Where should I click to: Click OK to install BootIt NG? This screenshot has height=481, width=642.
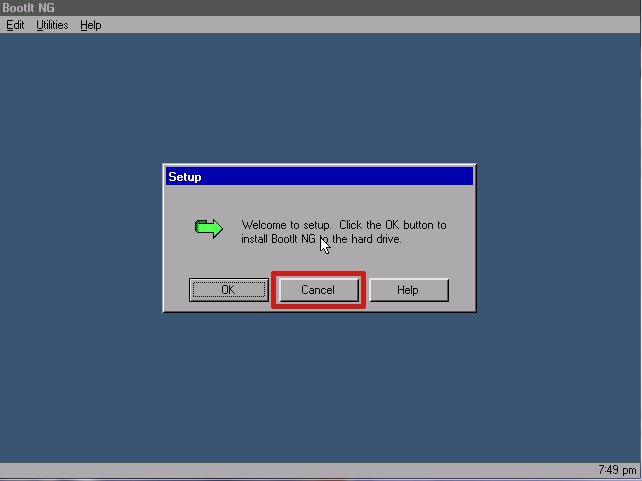pyautogui.click(x=229, y=290)
